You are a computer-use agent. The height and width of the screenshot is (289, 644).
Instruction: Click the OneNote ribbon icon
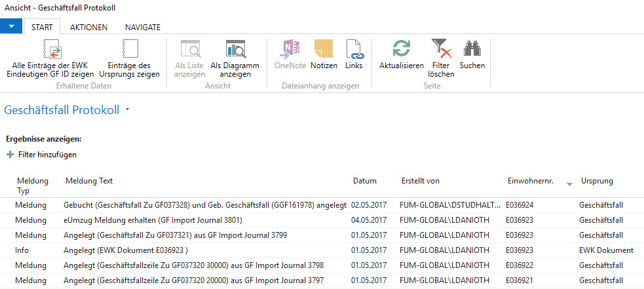click(x=290, y=54)
